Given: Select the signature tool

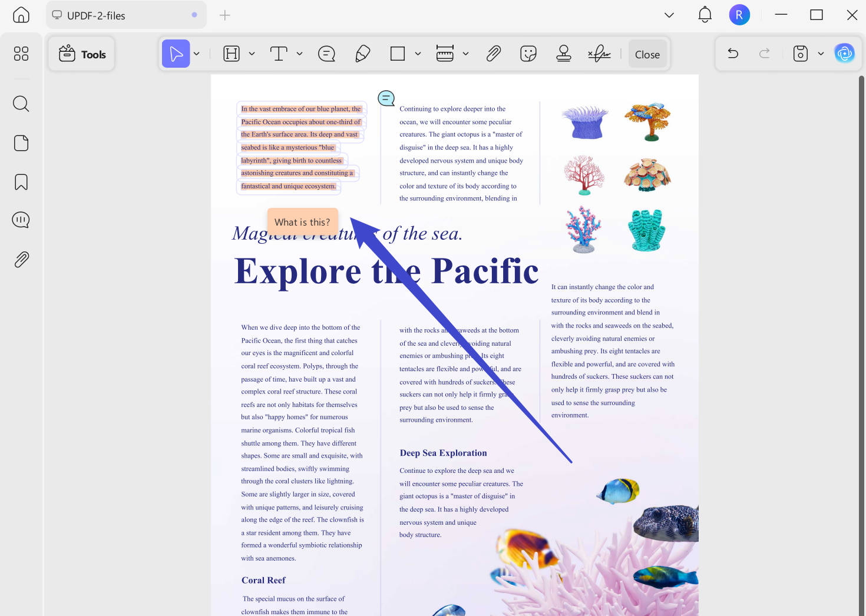Looking at the screenshot, I should pos(599,54).
